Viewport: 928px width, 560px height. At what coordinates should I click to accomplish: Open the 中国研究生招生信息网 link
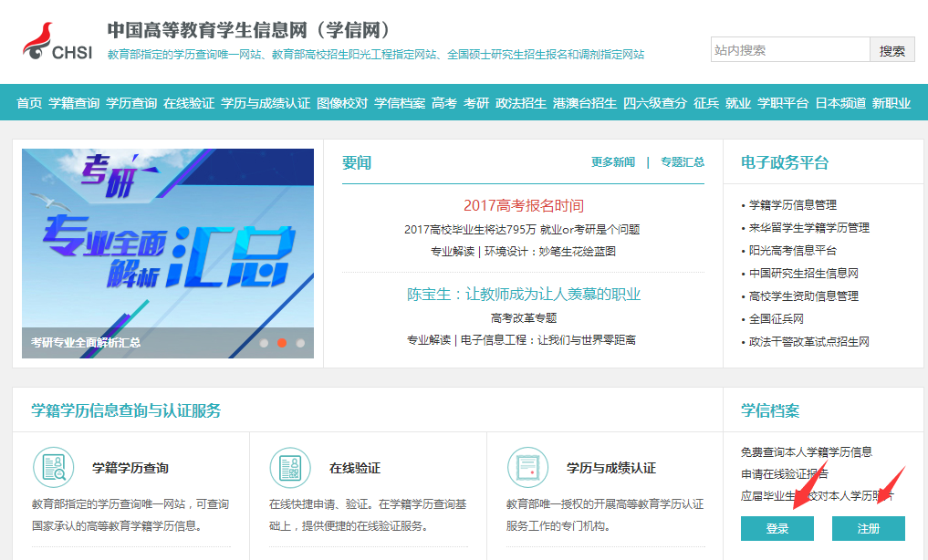point(804,274)
